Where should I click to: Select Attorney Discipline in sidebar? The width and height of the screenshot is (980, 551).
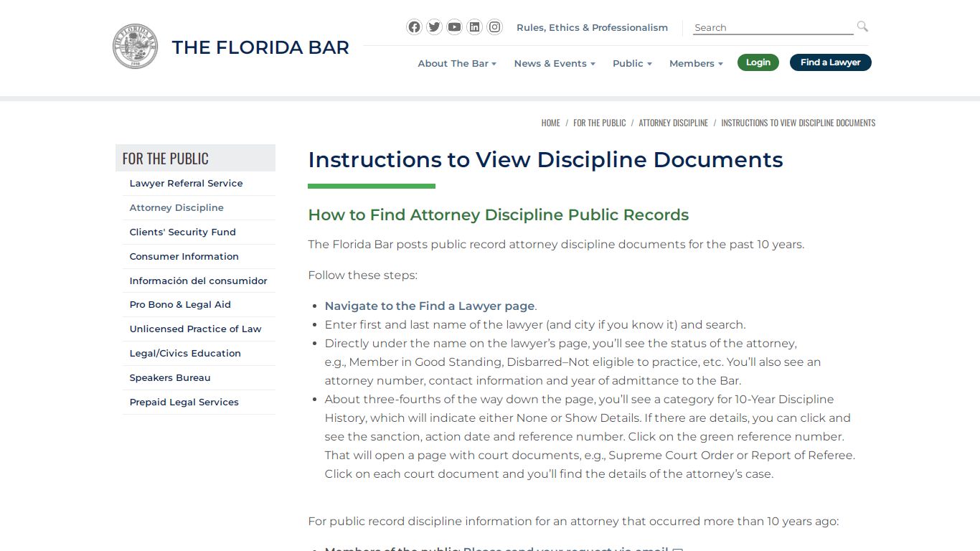[199, 207]
